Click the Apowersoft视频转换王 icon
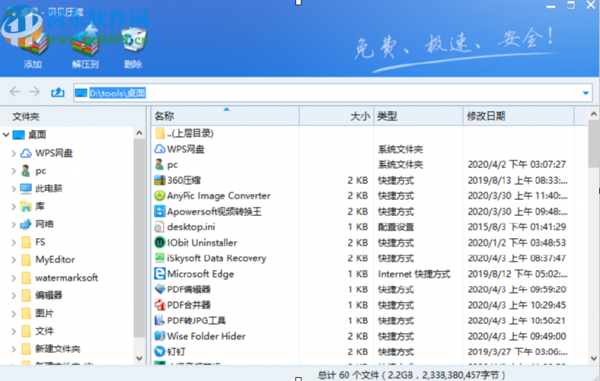The image size is (600, 381). [x=160, y=211]
